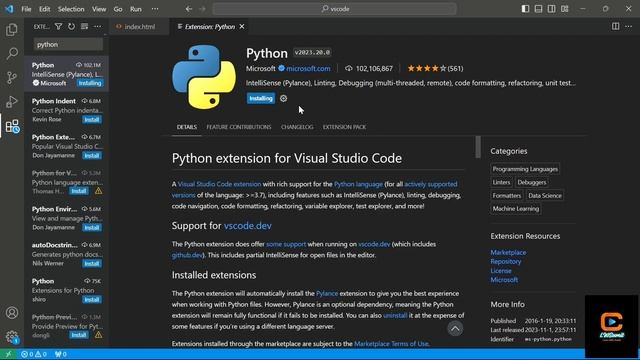Image resolution: width=640 pixels, height=360 pixels.
Task: Switch to the Changelog tab
Action: (297, 127)
